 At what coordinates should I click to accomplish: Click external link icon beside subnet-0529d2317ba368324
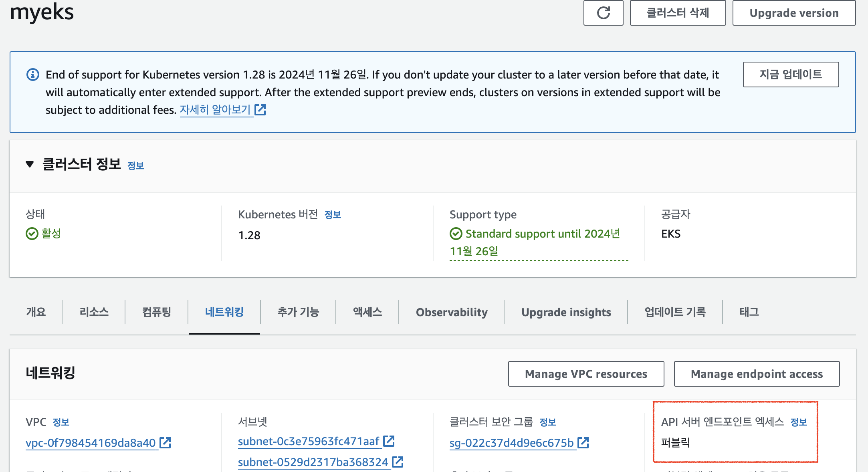point(398,462)
